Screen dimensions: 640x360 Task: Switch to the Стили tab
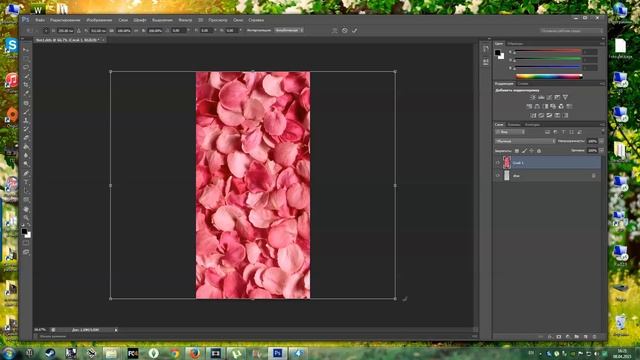coord(523,84)
